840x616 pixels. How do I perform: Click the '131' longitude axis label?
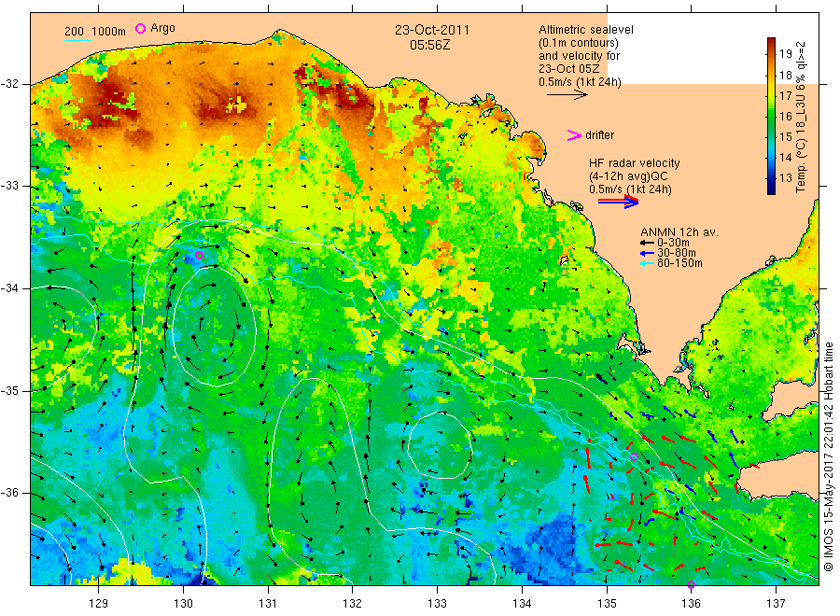point(268,603)
